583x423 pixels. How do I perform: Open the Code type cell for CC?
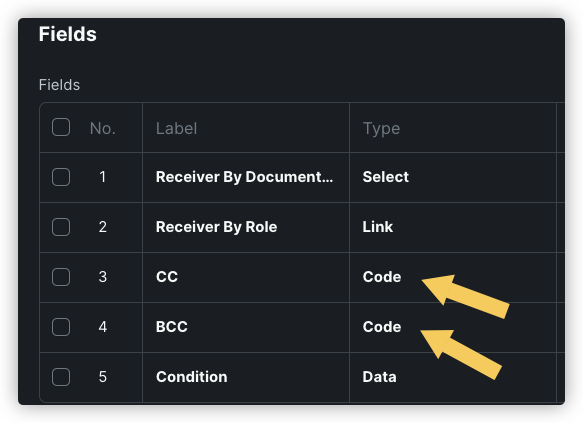pos(453,277)
